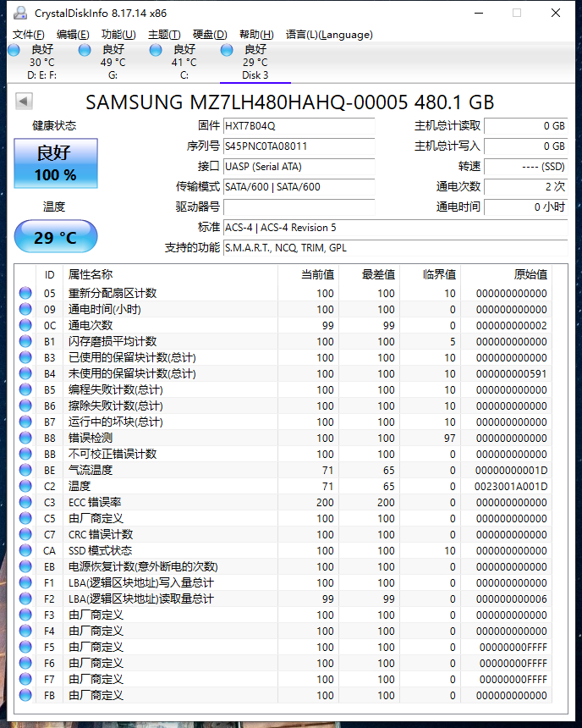Open the 帮助(H) menu

click(256, 35)
